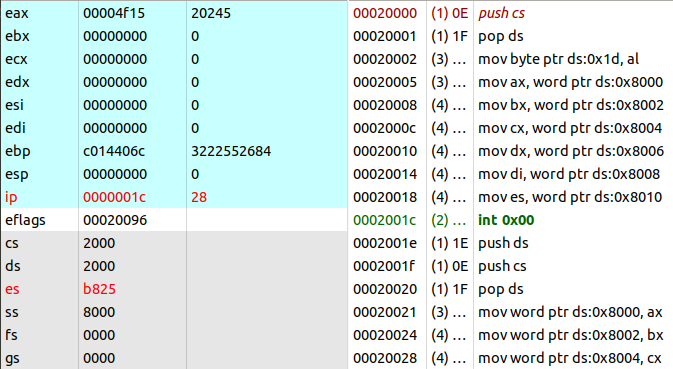Select mov bx, word ptr ds:0x8002

(x=571, y=105)
